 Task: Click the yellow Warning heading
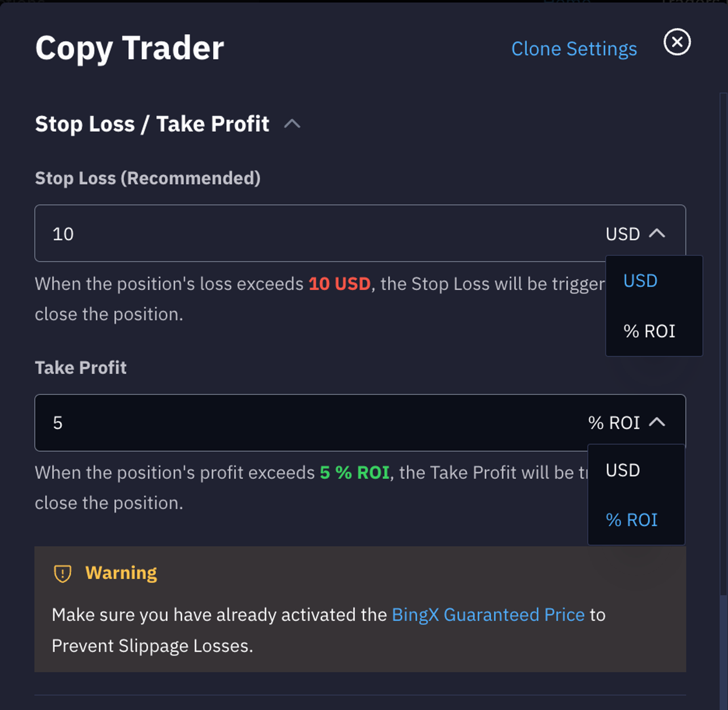[121, 573]
